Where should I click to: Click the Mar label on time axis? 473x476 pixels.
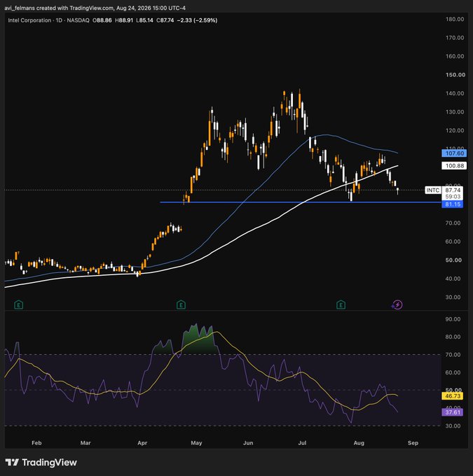(85, 443)
